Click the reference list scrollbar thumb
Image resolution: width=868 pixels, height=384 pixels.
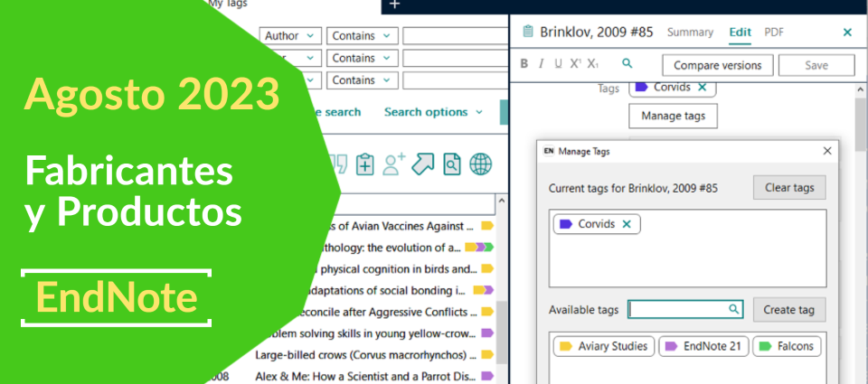502,332
